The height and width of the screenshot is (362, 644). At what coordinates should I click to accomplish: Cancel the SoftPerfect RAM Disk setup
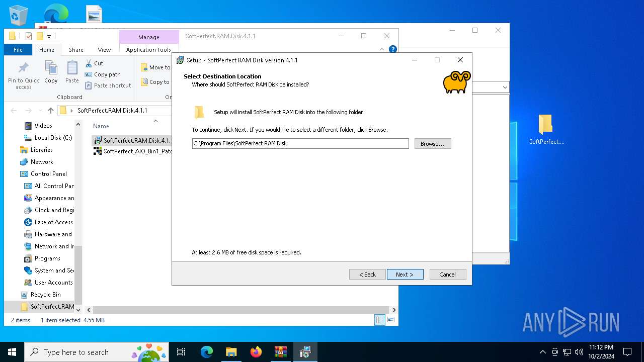click(448, 275)
